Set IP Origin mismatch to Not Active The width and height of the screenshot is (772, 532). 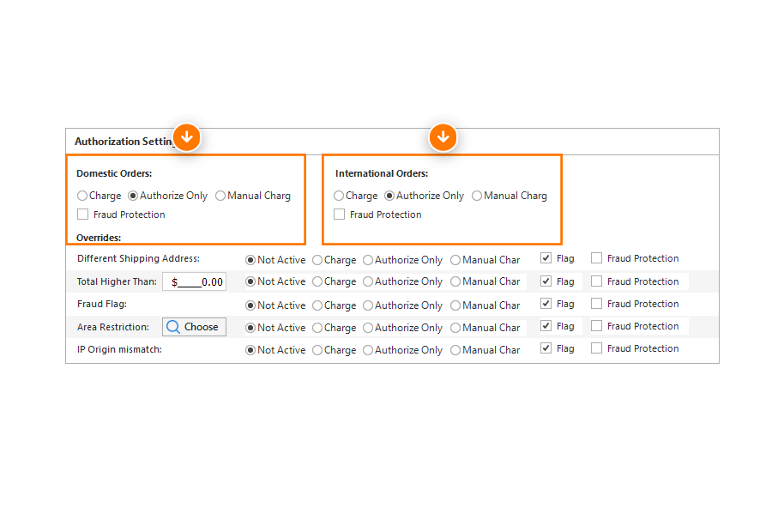pyautogui.click(x=250, y=350)
